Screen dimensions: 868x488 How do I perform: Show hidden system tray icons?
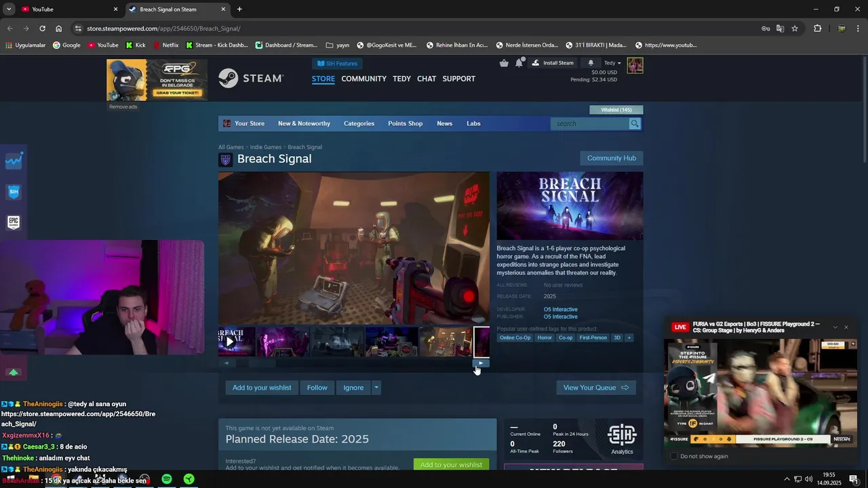coord(787,479)
